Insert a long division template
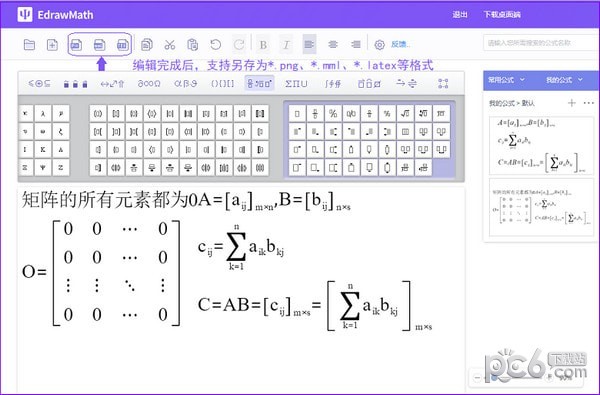Viewport: 600px width, 395px height. (x=441, y=114)
